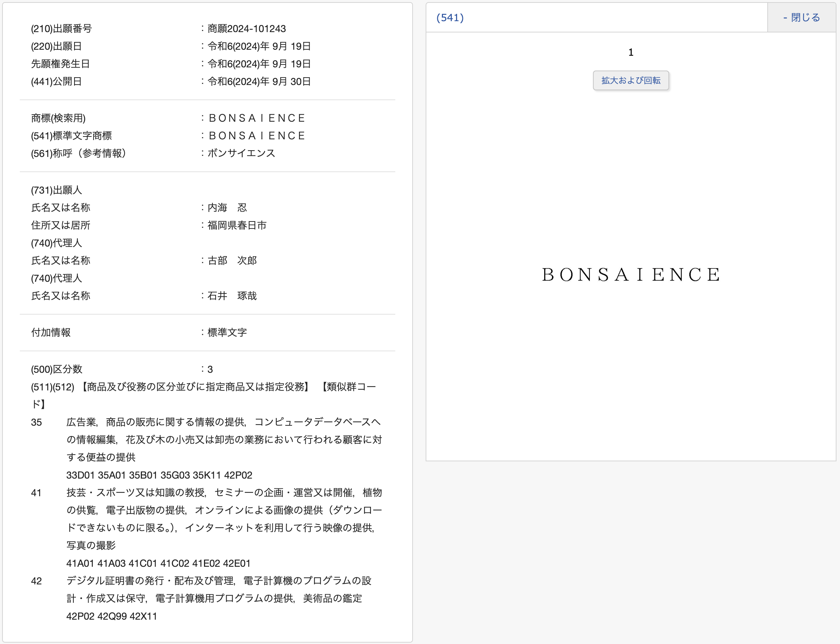Click class number 41
The height and width of the screenshot is (644, 840).
(x=36, y=493)
